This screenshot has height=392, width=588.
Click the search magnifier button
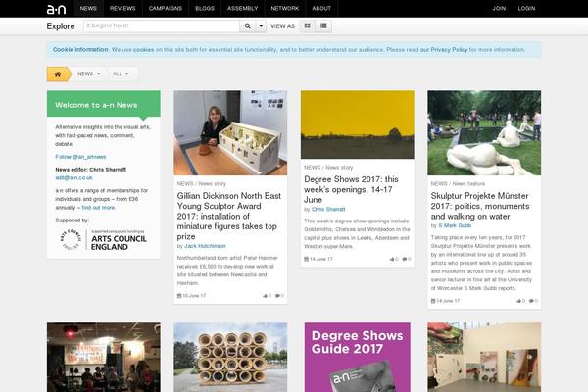tap(248, 26)
